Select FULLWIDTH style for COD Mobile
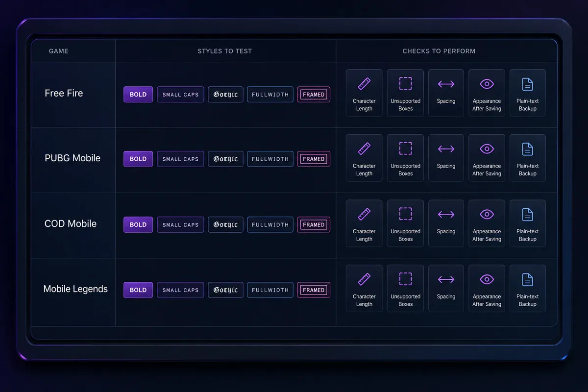The image size is (588, 392). coord(270,224)
